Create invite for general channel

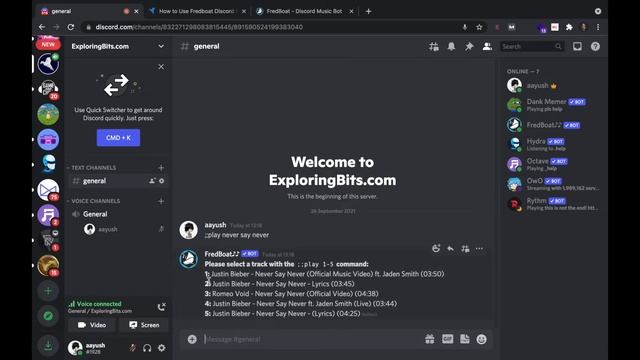tap(152, 181)
